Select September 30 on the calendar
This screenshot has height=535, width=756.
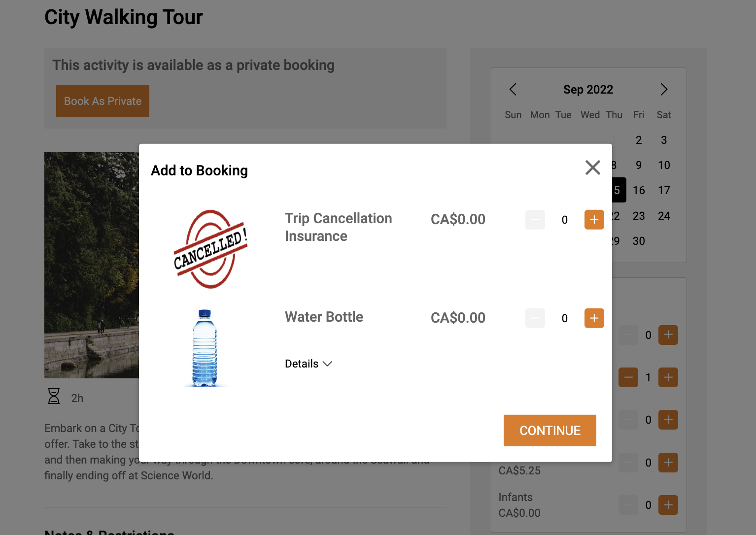(639, 241)
